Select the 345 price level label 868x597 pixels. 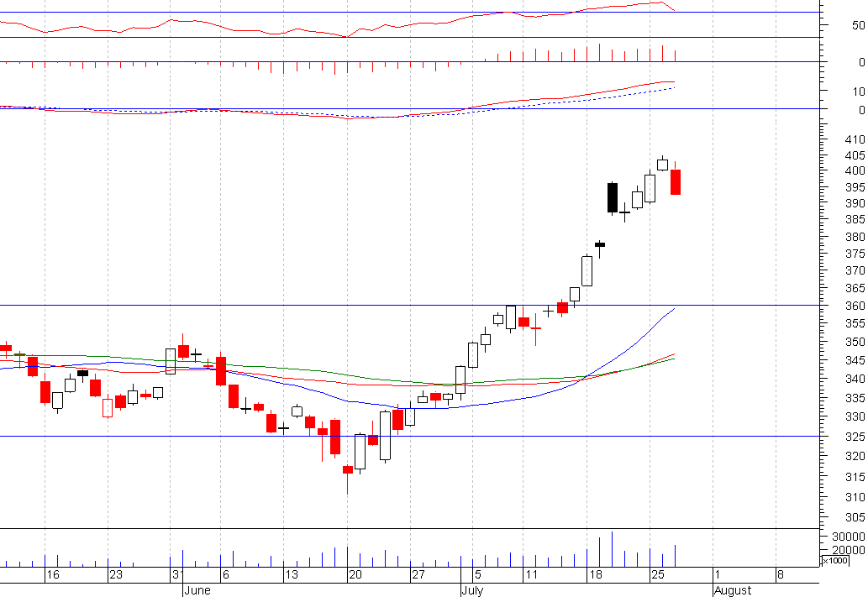855,360
